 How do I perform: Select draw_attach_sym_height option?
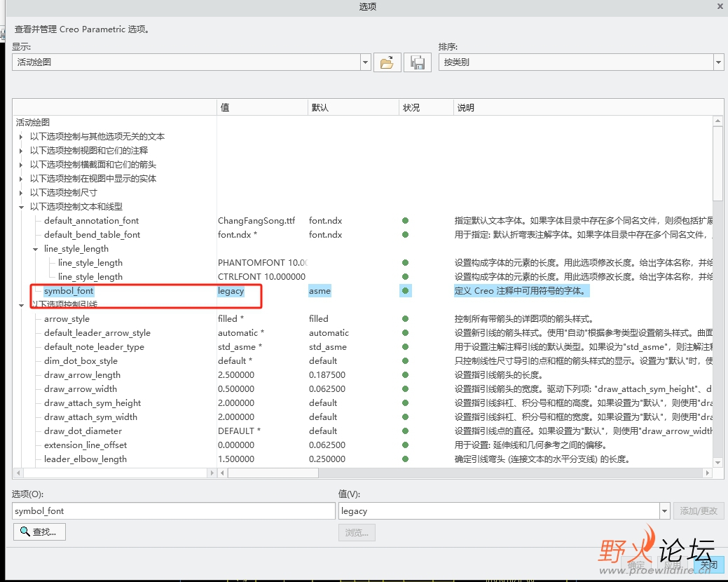pyautogui.click(x=92, y=402)
